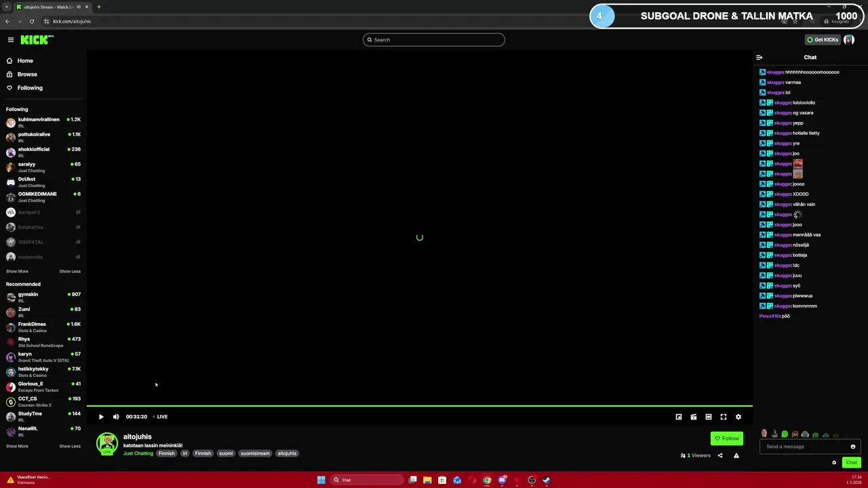Screen dimensions: 868x488
Task: Mute the stream volume icon
Action: [116, 417]
